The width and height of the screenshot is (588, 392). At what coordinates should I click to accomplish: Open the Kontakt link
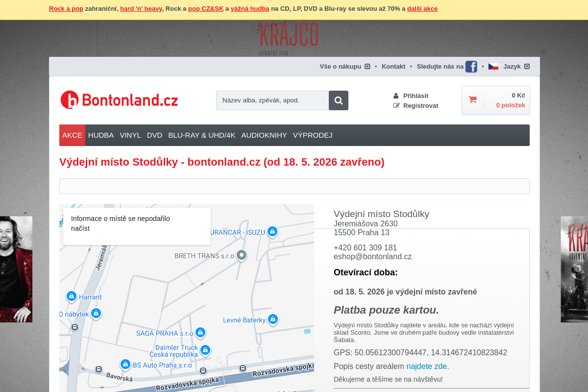pos(393,67)
